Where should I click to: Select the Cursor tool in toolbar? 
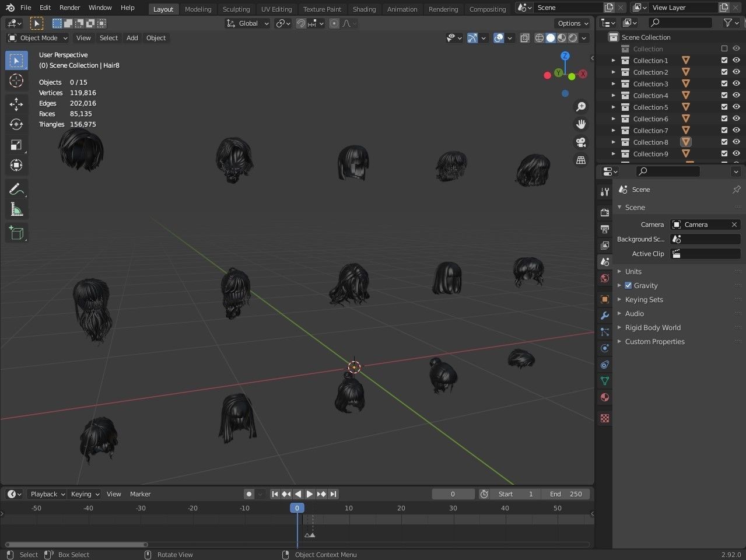pyautogui.click(x=16, y=80)
